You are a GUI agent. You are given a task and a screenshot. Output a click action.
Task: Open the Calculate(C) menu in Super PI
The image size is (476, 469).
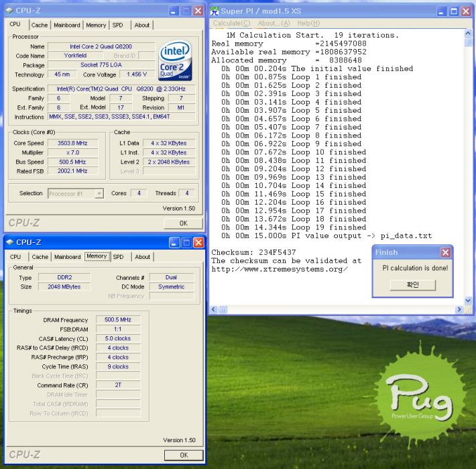pos(231,23)
